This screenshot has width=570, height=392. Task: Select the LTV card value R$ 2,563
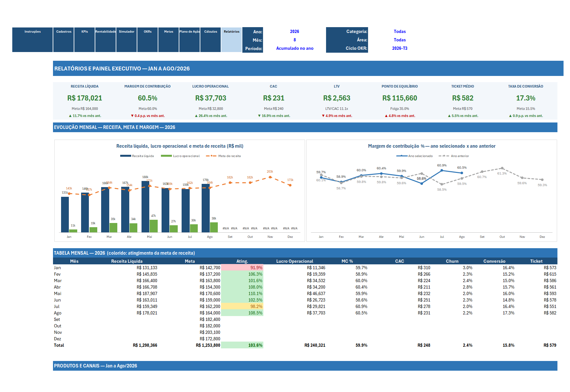pos(337,98)
